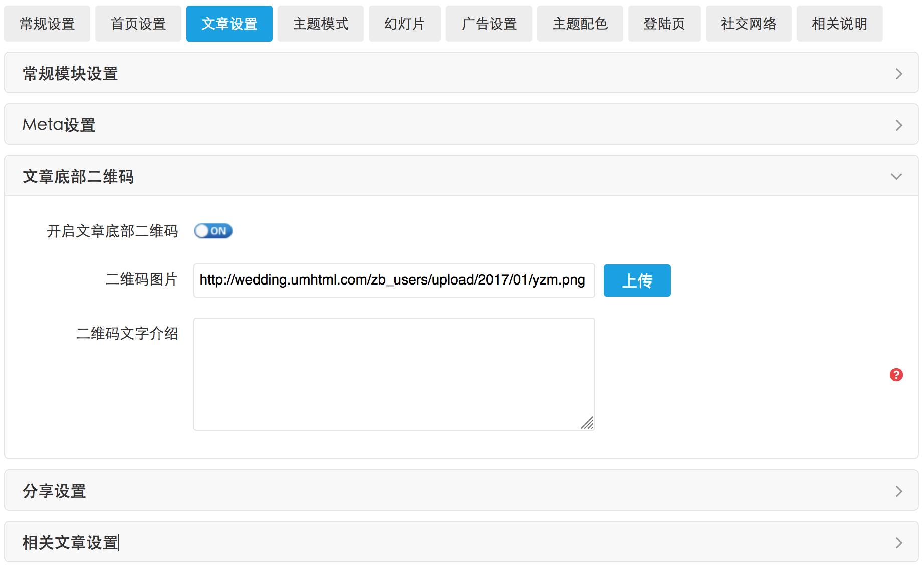Switch to the 常规设置 tab
The height and width of the screenshot is (569, 924).
point(47,24)
